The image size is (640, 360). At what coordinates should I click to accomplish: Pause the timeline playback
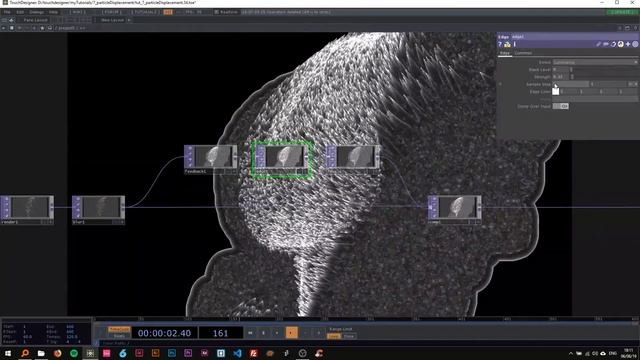pos(264,333)
